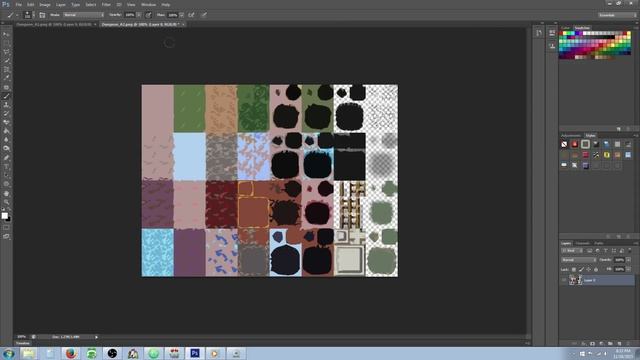Select the Eraser tool
Image resolution: width=640 pixels, height=360 pixels.
6,122
